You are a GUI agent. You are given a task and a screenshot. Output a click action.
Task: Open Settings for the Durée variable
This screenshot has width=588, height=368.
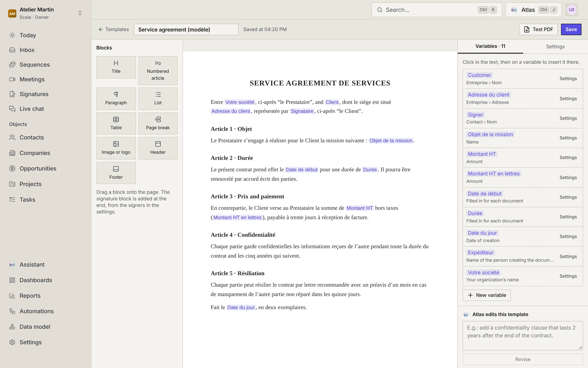coord(568,217)
